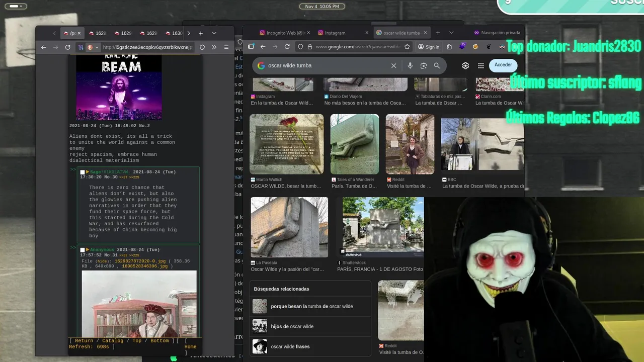Start Google voice search microphone

pos(410,65)
